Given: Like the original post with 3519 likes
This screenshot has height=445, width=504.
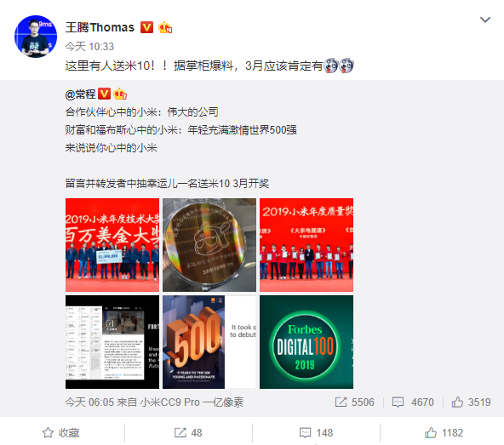Looking at the screenshot, I should tap(471, 402).
